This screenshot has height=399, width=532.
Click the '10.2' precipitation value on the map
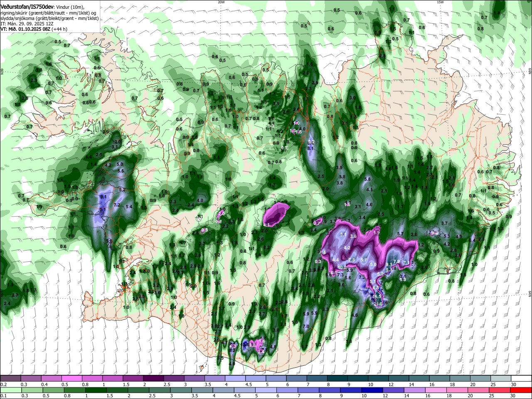[342, 267]
